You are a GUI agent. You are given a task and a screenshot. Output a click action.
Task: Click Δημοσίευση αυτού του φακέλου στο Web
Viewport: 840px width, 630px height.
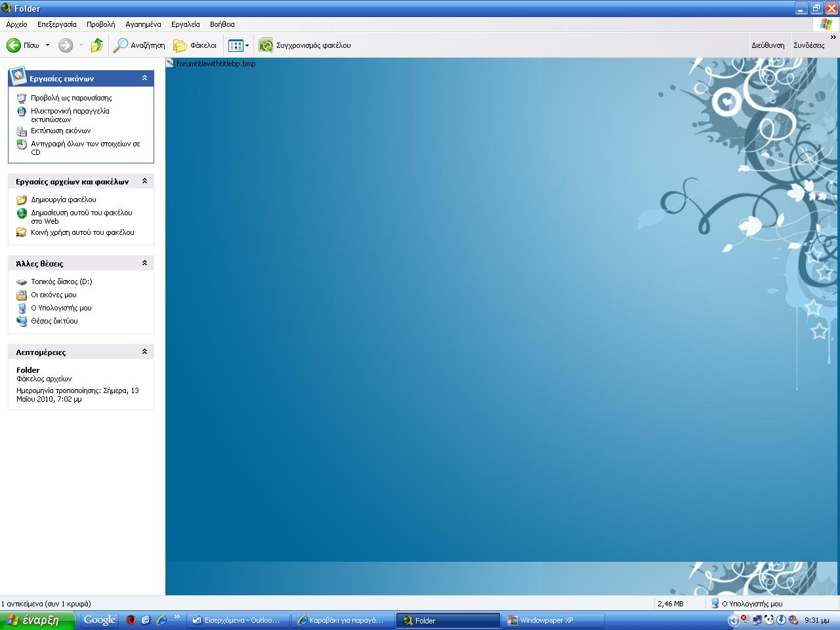point(81,217)
